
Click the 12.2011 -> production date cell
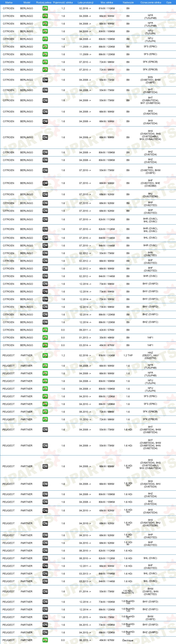(x=85, y=566)
